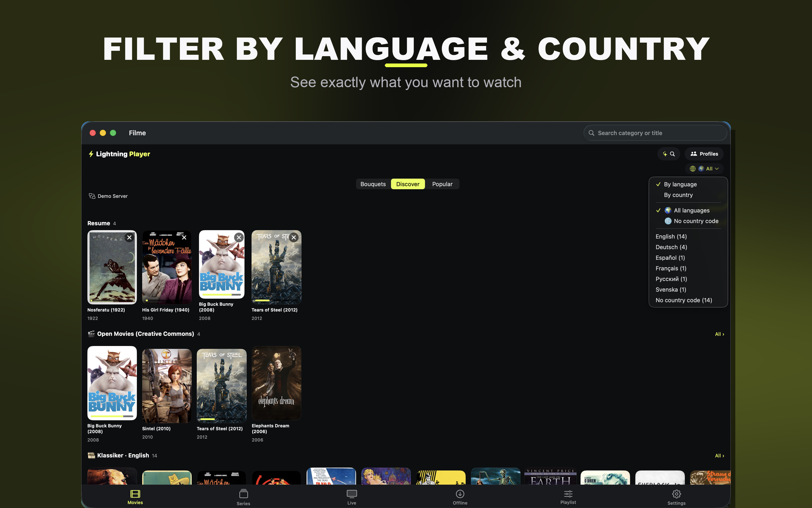Switch to the Bouquets tab
The width and height of the screenshot is (812, 508).
pyautogui.click(x=373, y=184)
